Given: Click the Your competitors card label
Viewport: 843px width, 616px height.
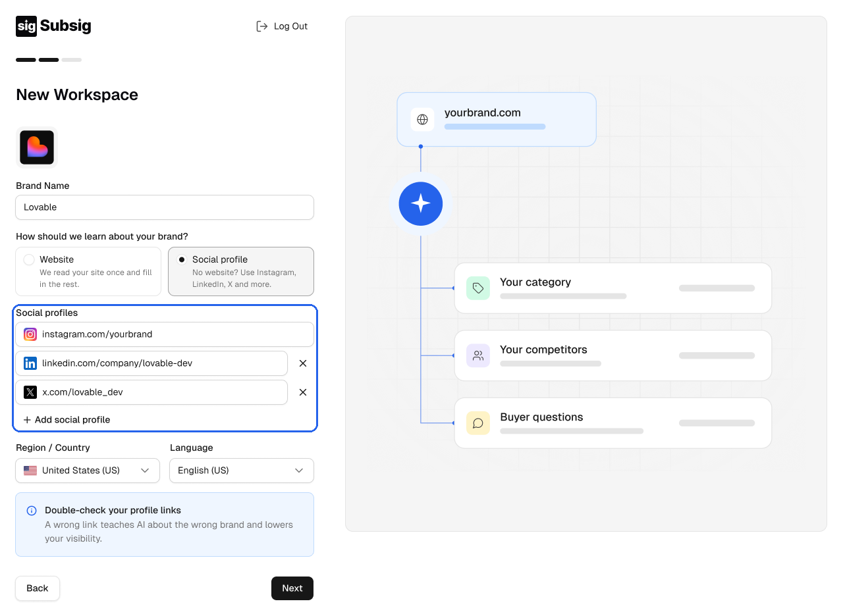Looking at the screenshot, I should pyautogui.click(x=543, y=349).
